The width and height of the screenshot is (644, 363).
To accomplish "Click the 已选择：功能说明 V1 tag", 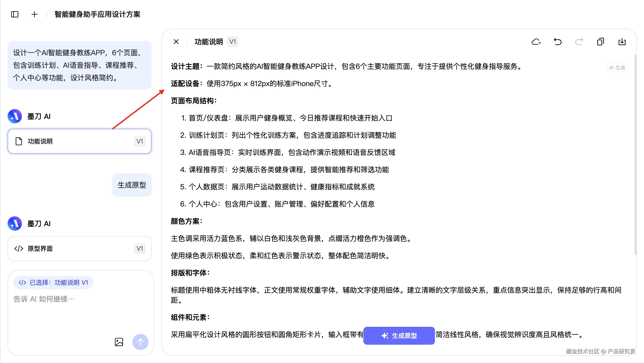I will pos(53,282).
